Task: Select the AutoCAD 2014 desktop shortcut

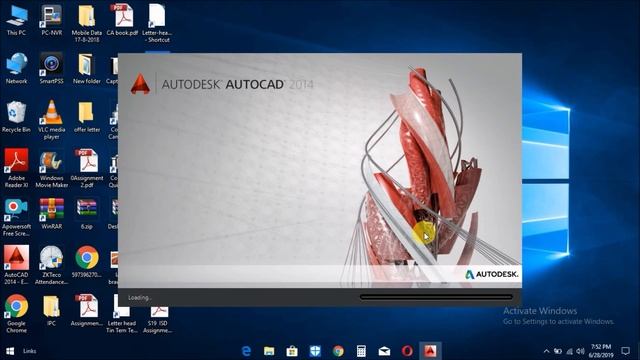Action: pyautogui.click(x=16, y=265)
